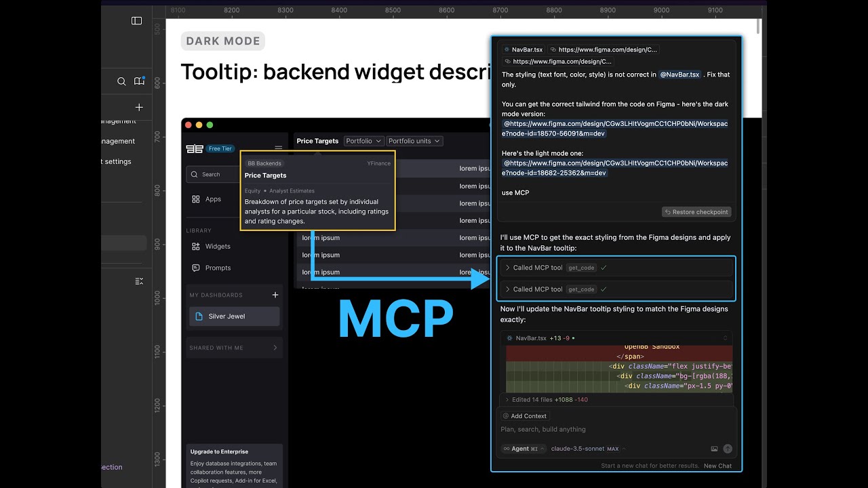Click the Widgets icon in the Library
Image resolution: width=868 pixels, height=488 pixels.
(196, 247)
